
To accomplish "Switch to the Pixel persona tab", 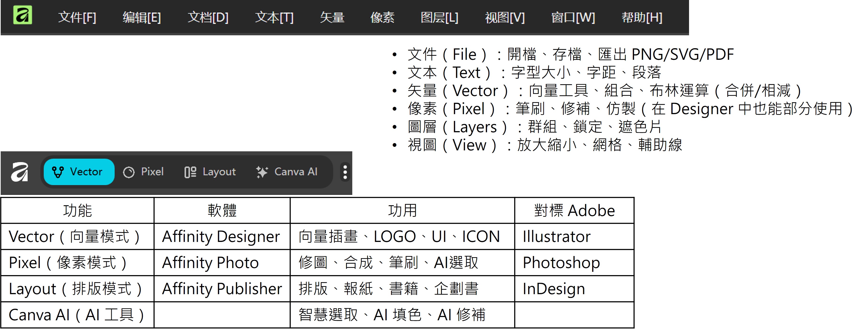I will [152, 172].
